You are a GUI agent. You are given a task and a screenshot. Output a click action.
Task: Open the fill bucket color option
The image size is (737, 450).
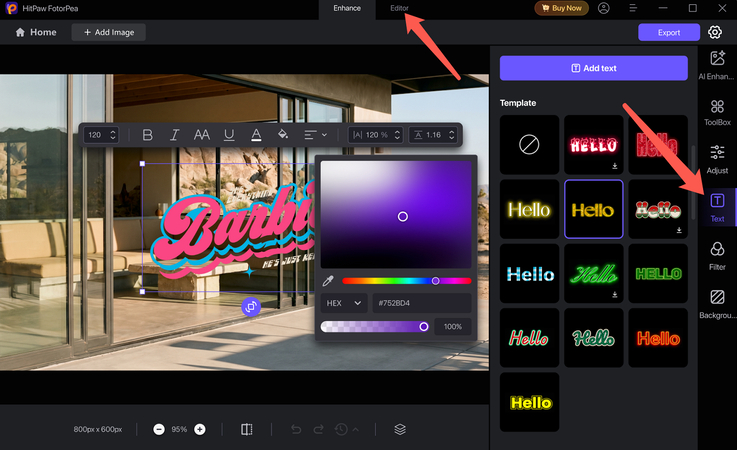[x=283, y=134]
